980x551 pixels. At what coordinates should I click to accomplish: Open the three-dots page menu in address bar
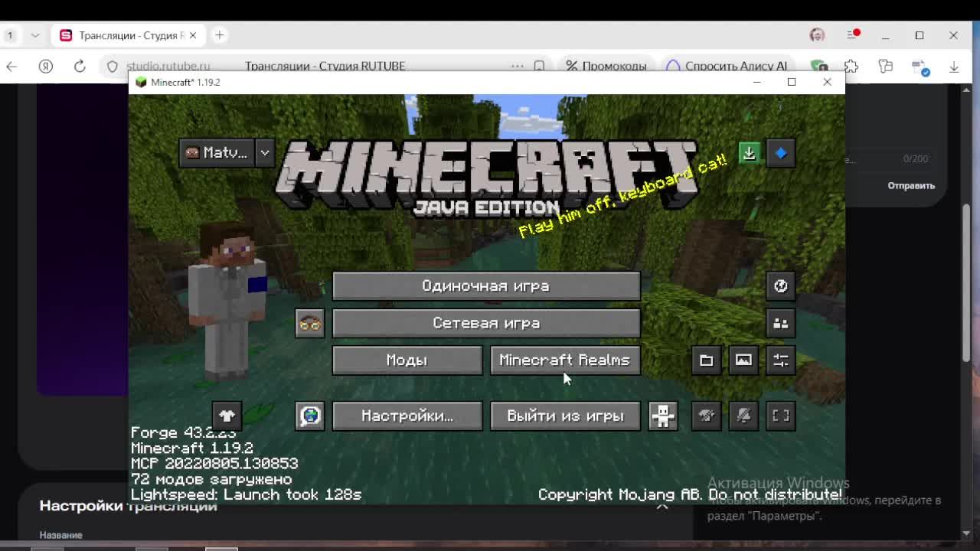pyautogui.click(x=518, y=67)
